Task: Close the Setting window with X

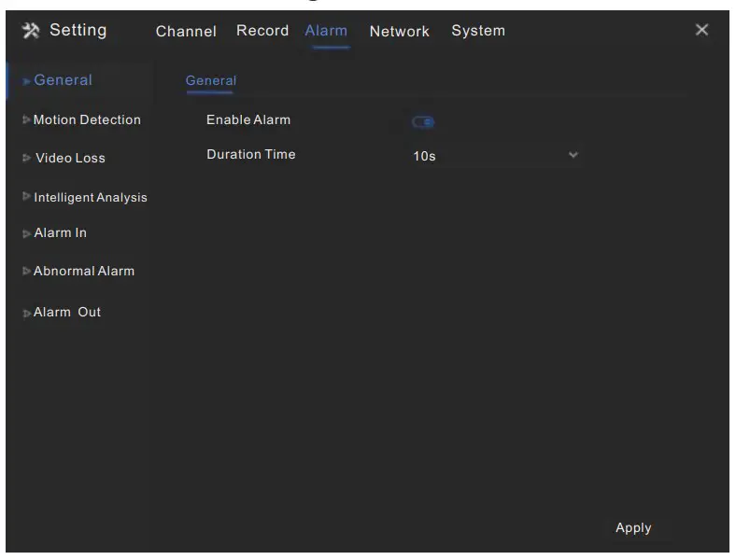Action: click(702, 30)
